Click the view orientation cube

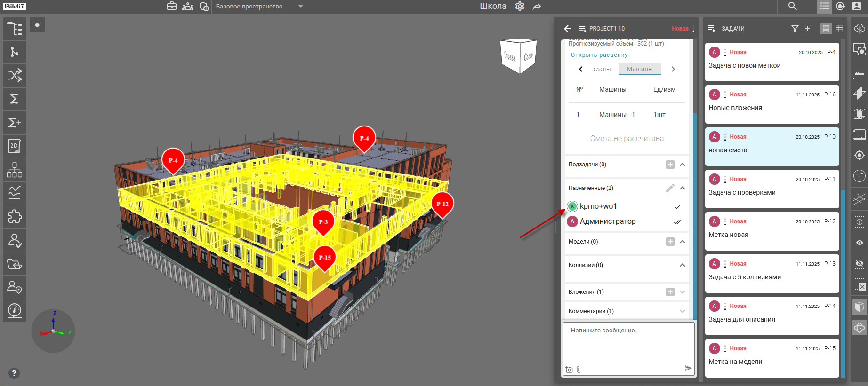pyautogui.click(x=518, y=56)
